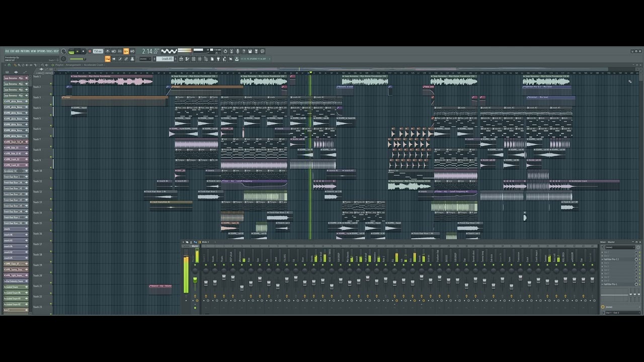Click the view piano roll icon
644x362 pixels.
(187, 59)
